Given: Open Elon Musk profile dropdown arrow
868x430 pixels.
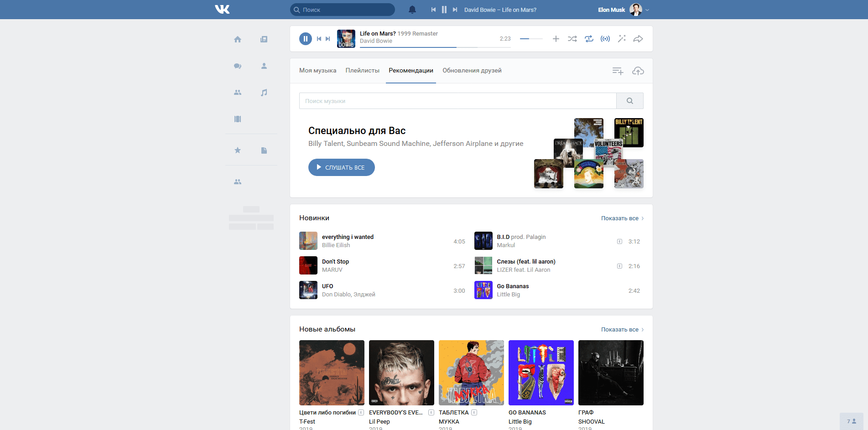Looking at the screenshot, I should (x=647, y=10).
